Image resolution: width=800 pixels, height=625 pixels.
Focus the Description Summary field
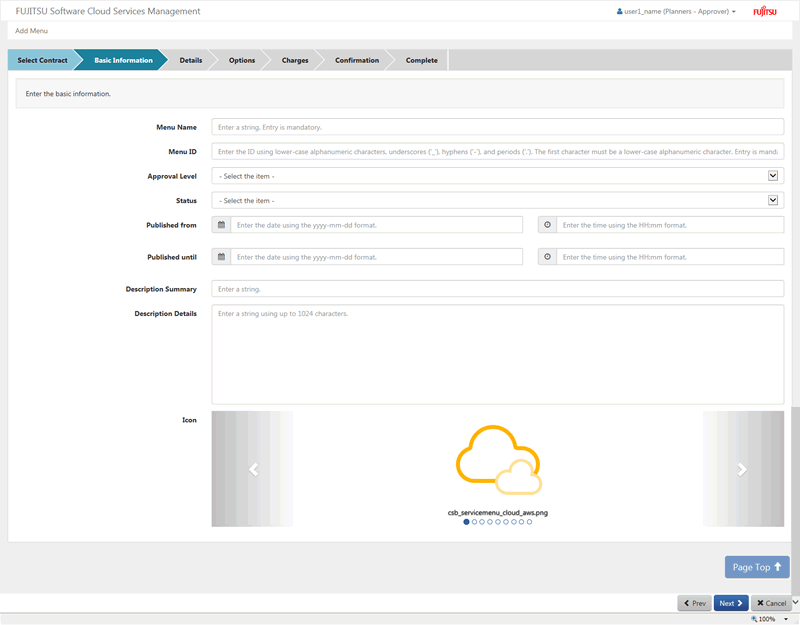497,289
